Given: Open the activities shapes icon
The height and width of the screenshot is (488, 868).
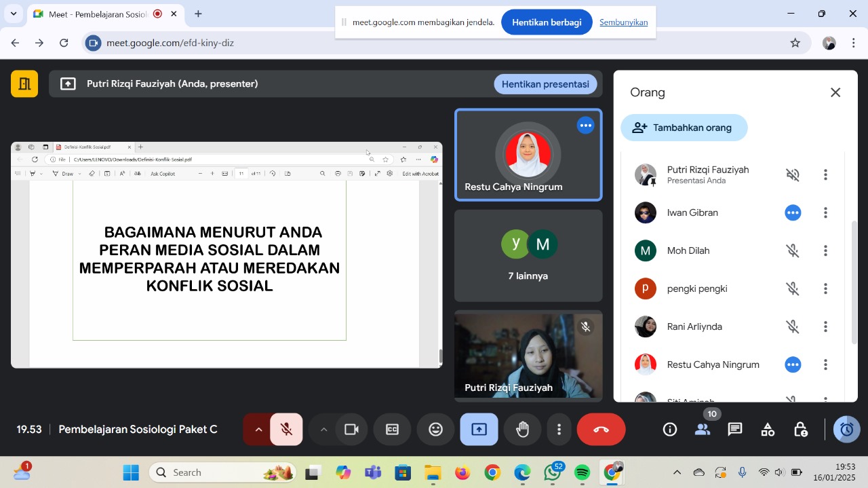Looking at the screenshot, I should click(x=768, y=430).
